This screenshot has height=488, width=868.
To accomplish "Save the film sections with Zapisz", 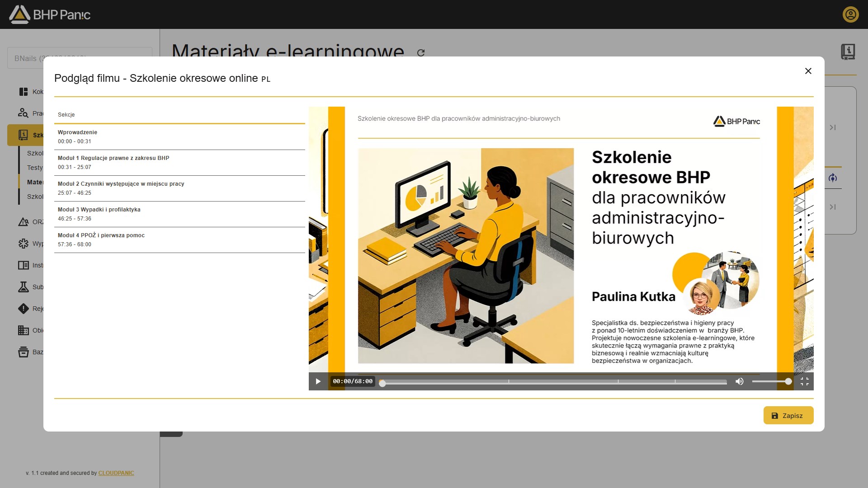I will click(788, 415).
